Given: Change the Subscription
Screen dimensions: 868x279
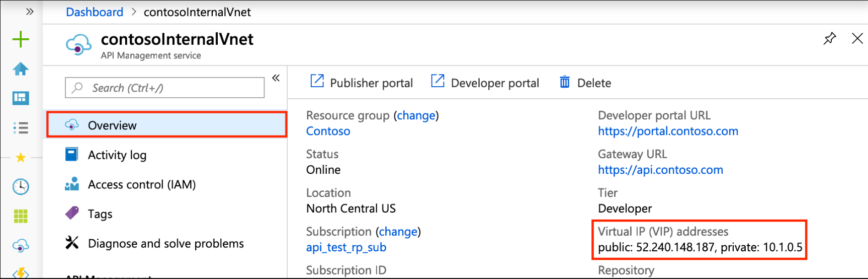Looking at the screenshot, I should coord(398,232).
